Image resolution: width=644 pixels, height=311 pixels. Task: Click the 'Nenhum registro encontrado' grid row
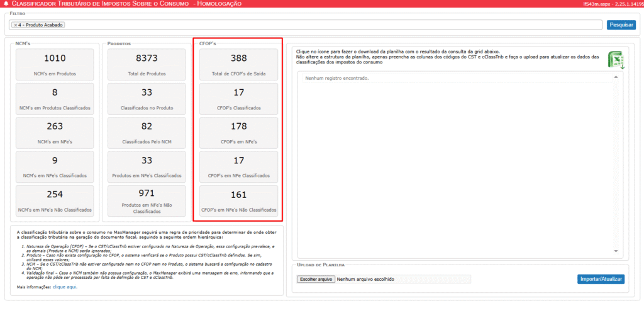[x=456, y=79]
